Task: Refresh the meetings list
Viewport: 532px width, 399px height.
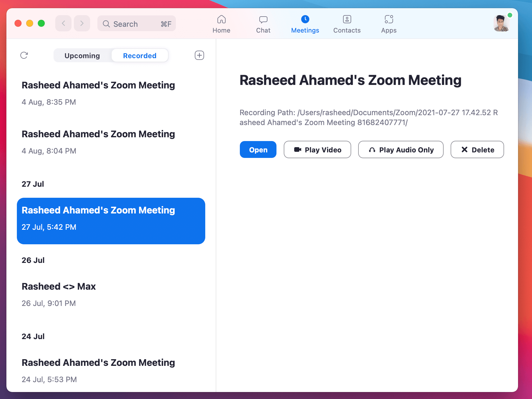Action: pos(24,55)
